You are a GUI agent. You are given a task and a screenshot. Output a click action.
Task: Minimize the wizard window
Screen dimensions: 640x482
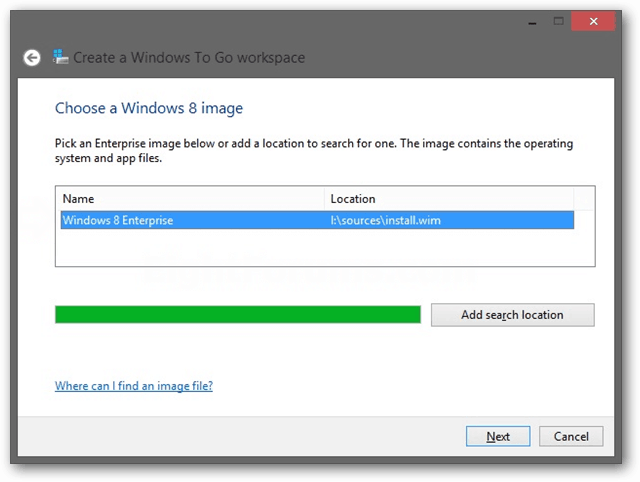[x=532, y=21]
